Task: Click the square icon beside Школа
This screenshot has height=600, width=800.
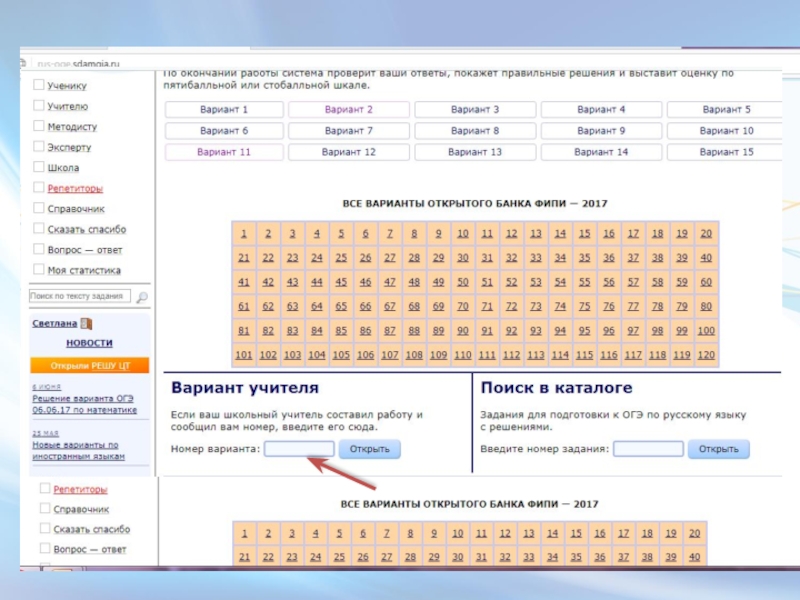Action: [x=39, y=168]
